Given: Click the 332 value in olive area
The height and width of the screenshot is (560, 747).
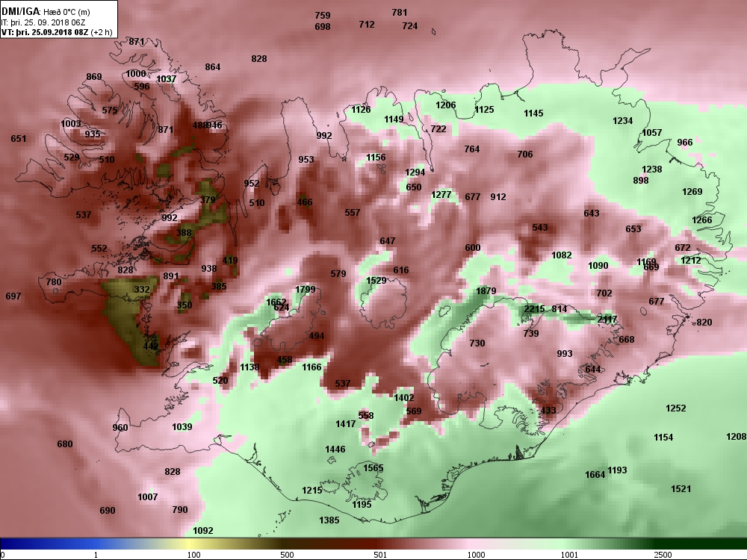Looking at the screenshot, I should click(142, 289).
